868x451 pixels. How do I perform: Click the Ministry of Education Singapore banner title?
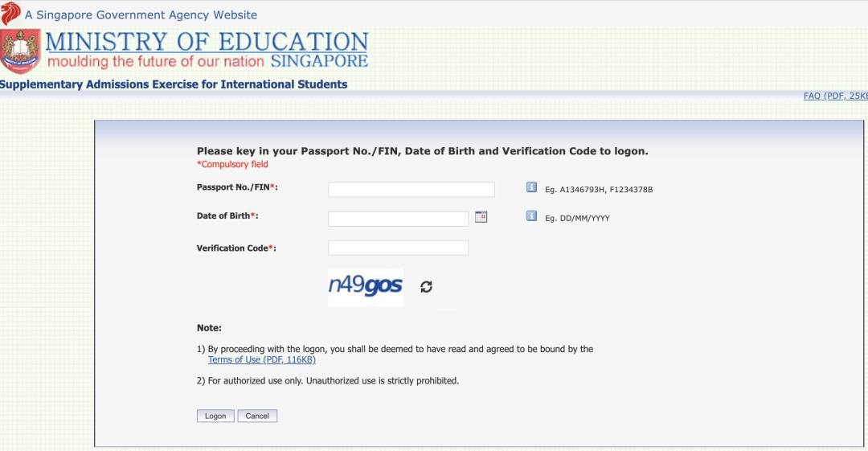[207, 50]
